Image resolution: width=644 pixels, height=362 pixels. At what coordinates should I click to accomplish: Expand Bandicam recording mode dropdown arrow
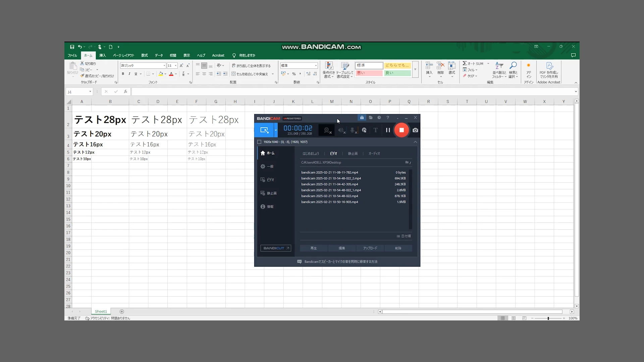click(276, 130)
